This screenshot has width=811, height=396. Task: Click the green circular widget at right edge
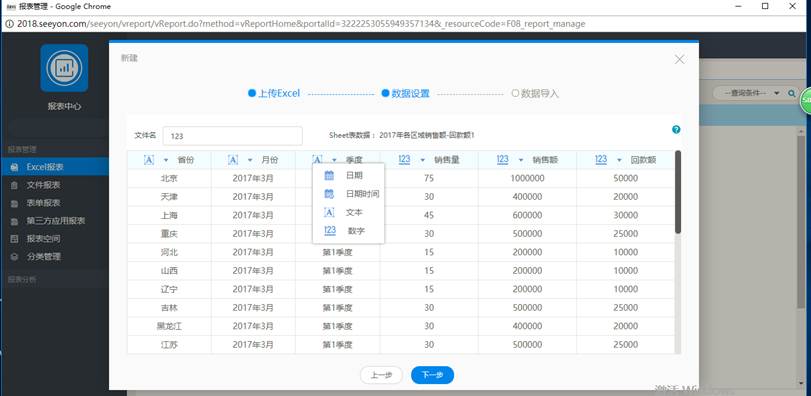[806, 100]
